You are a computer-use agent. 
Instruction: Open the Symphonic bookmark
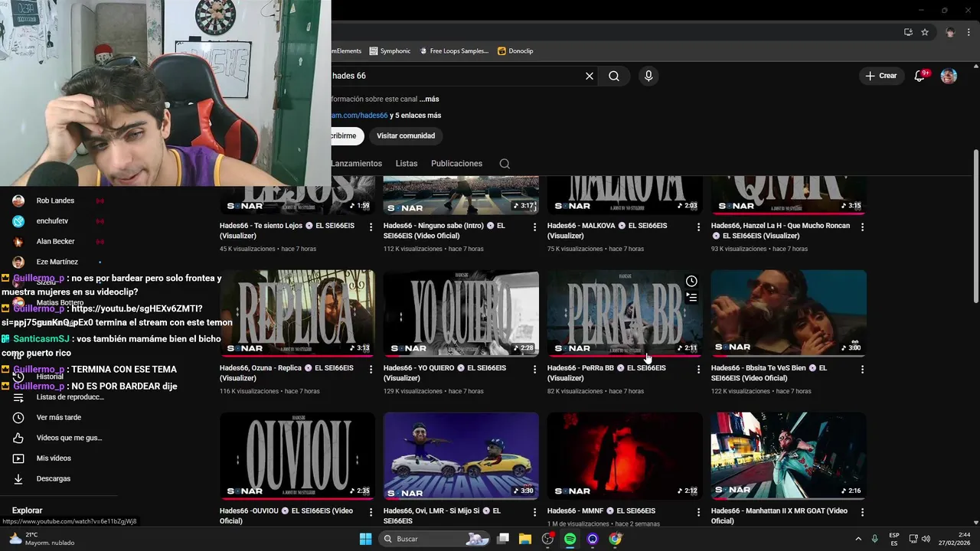pyautogui.click(x=390, y=51)
